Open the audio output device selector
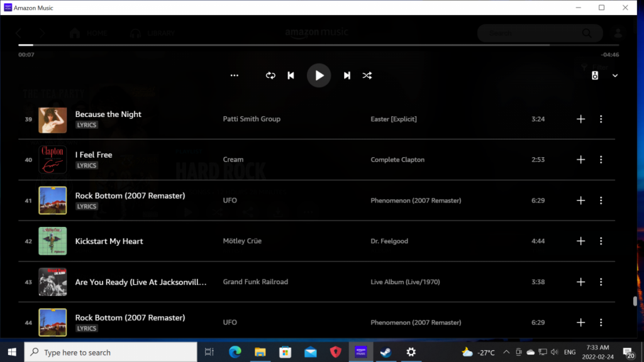Image resolution: width=644 pixels, height=362 pixels. 595,75
